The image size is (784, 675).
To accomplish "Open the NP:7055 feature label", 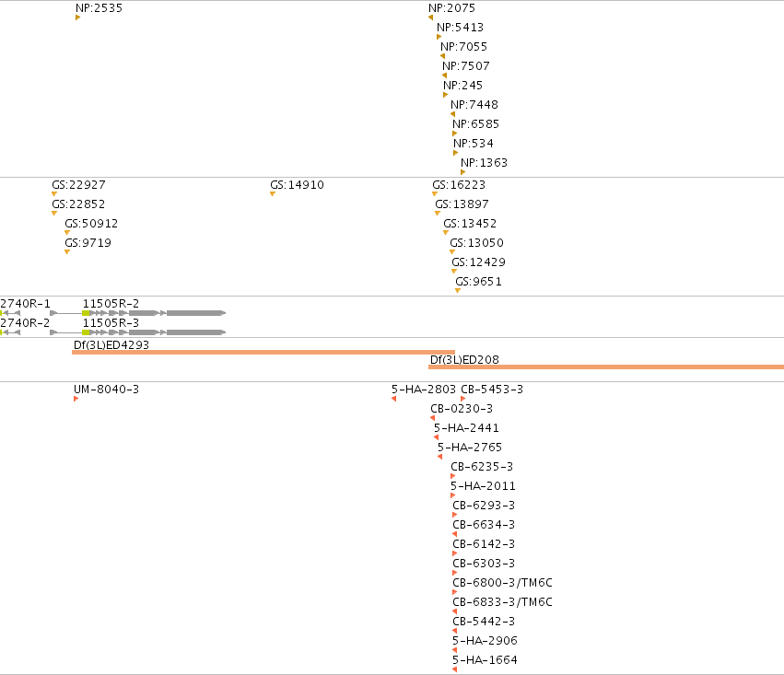I will pos(463,46).
